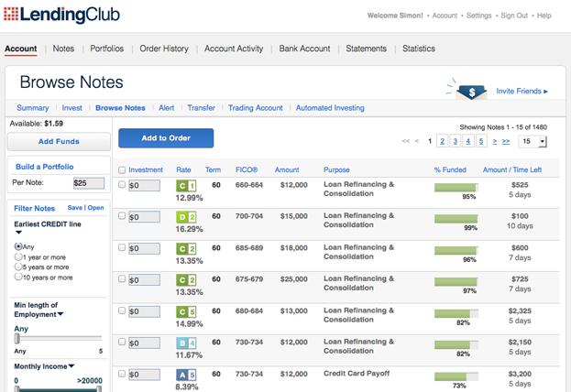
Task: Check the box for the $18,000 loan
Action: 122,247
